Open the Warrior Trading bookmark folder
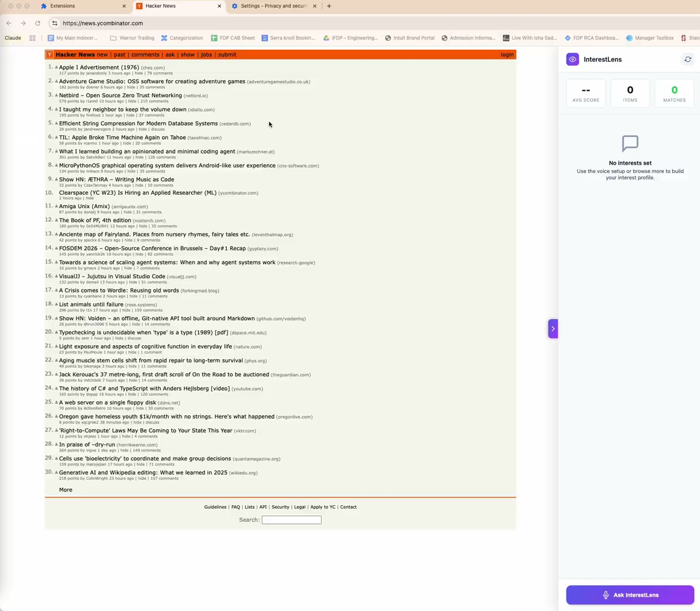Image resolution: width=700 pixels, height=611 pixels. click(x=132, y=38)
